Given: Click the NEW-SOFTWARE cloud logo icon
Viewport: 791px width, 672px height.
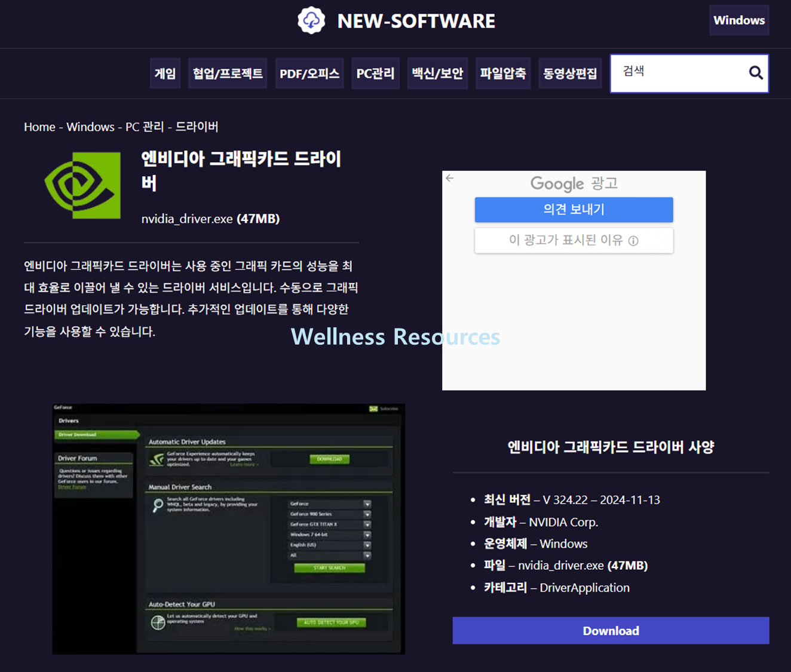Looking at the screenshot, I should coord(311,20).
